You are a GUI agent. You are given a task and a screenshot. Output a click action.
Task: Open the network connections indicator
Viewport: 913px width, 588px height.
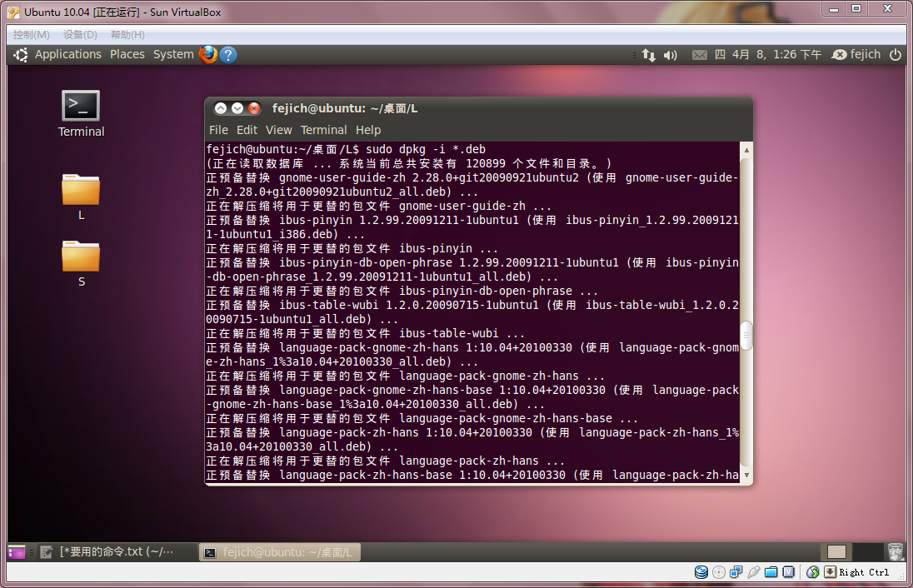click(x=649, y=55)
